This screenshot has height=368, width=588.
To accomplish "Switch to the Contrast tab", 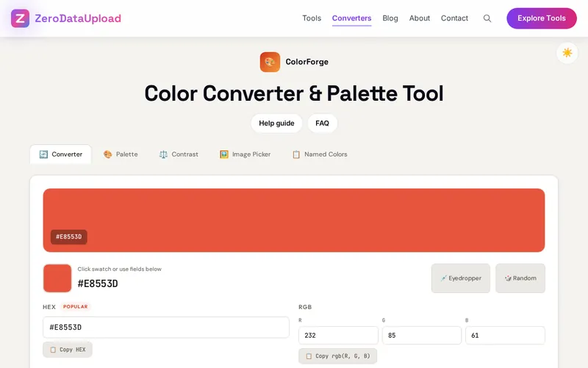I will tap(179, 155).
